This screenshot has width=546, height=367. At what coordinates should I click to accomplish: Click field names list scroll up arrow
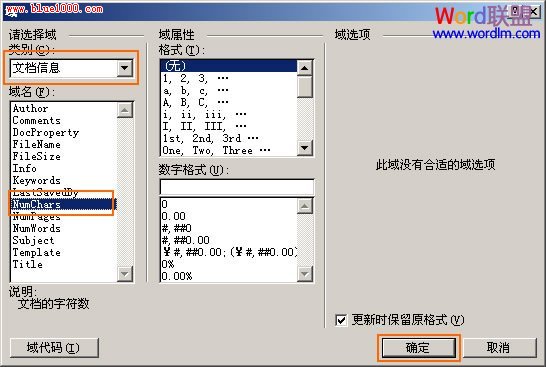click(125, 110)
